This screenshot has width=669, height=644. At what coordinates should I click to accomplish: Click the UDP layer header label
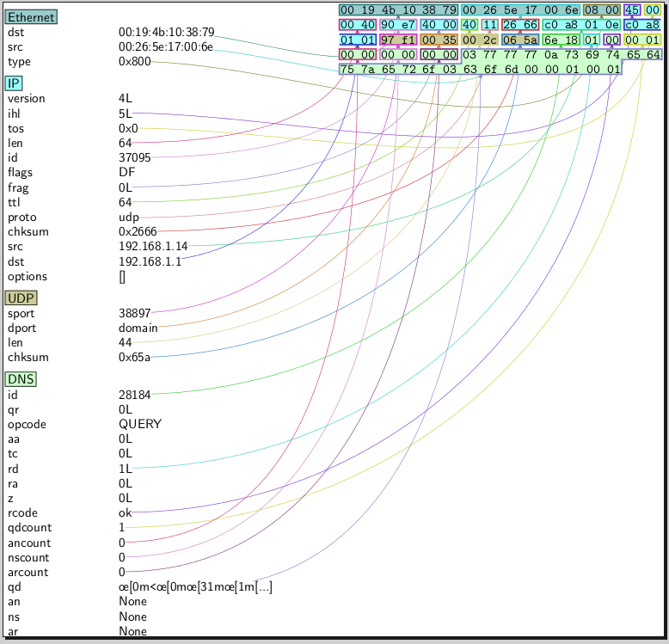pos(21,298)
